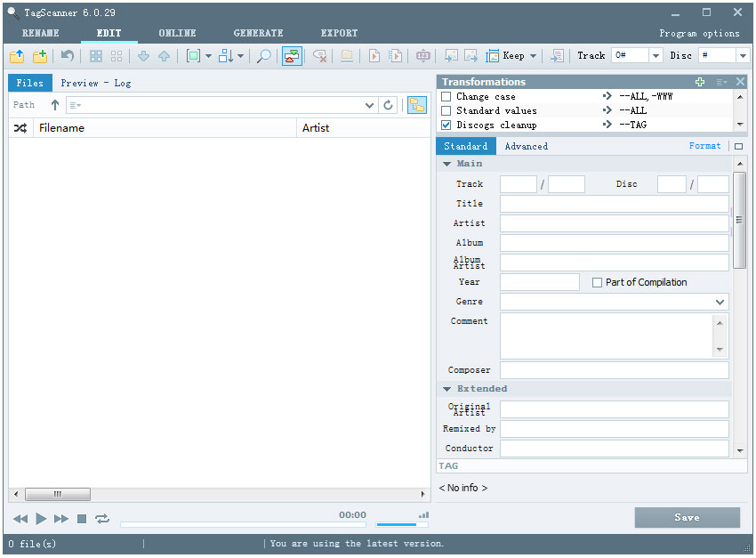Click the add folder icon with plus
This screenshot has height=558, width=756.
40,56
